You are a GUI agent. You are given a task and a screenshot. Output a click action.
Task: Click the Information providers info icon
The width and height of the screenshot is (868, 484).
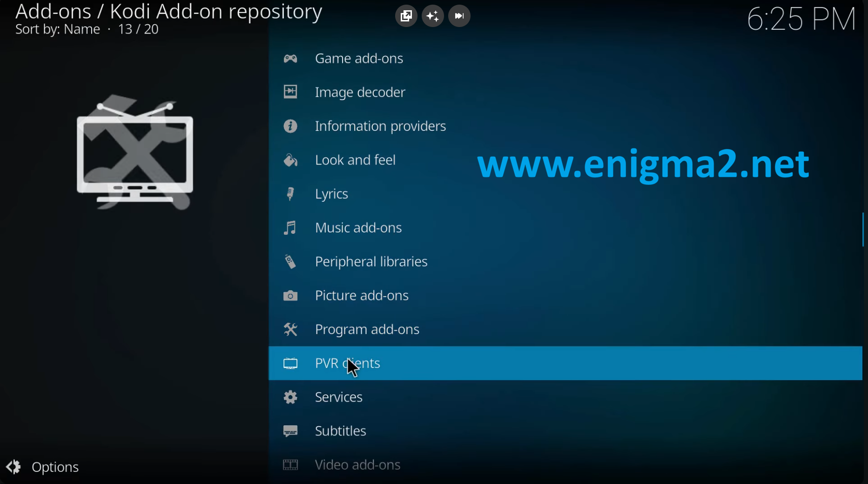click(x=290, y=126)
